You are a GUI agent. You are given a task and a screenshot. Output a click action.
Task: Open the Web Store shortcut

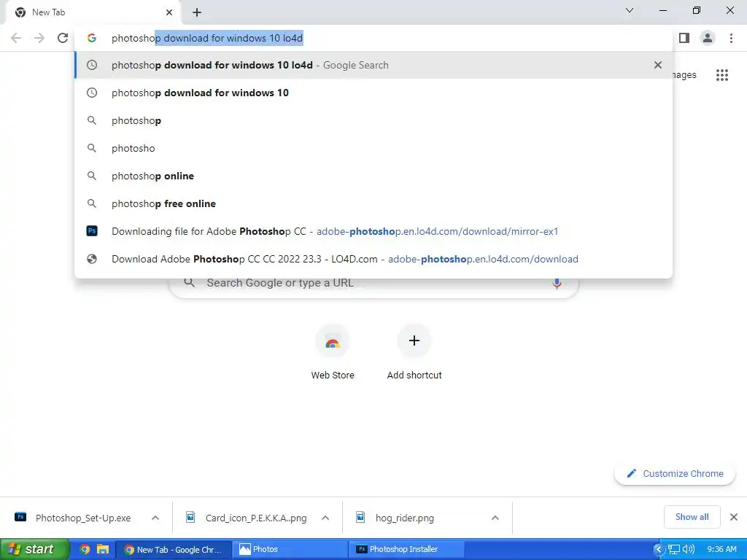tap(333, 352)
